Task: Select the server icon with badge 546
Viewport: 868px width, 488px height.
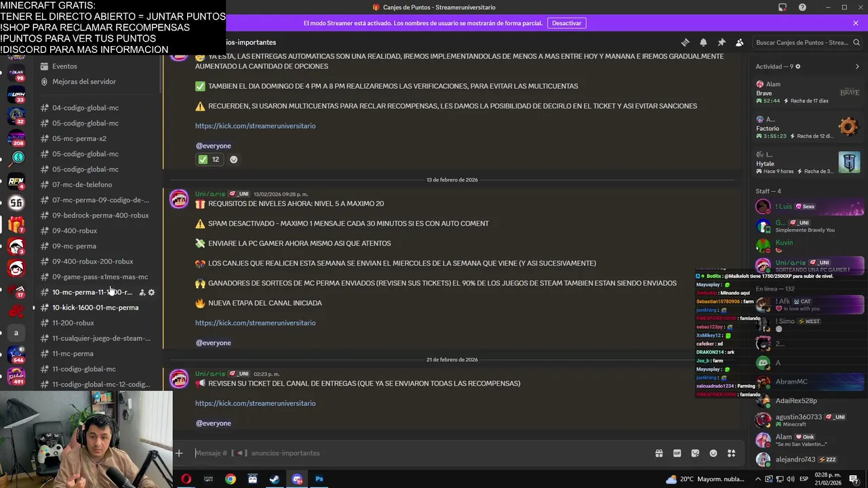Action: pos(16,354)
